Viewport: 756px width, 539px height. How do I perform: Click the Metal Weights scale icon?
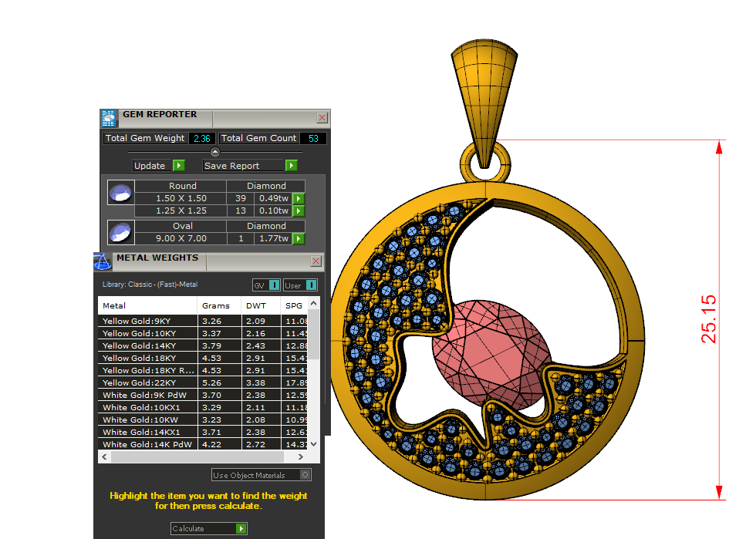click(x=103, y=261)
